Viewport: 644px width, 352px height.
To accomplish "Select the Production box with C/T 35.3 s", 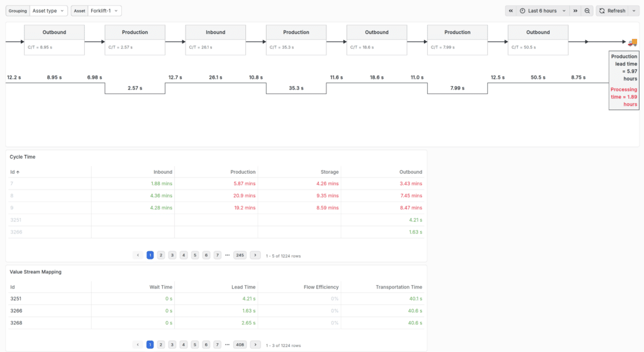I will 296,40.
